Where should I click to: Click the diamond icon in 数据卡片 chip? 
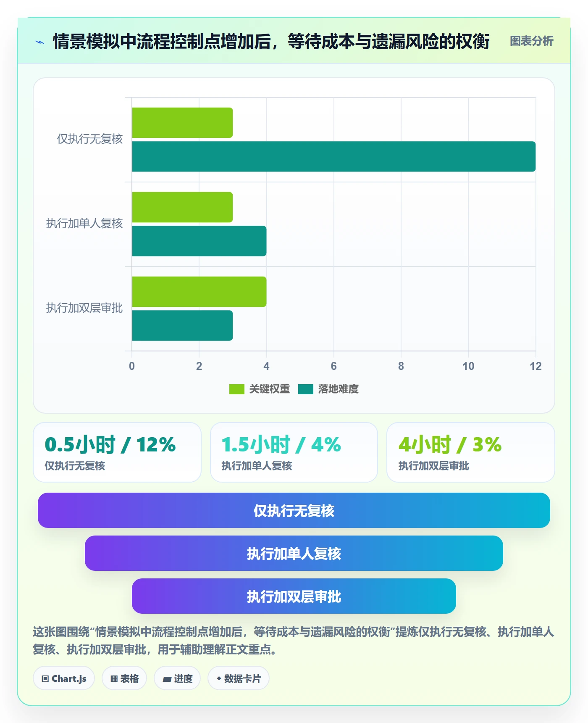219,678
